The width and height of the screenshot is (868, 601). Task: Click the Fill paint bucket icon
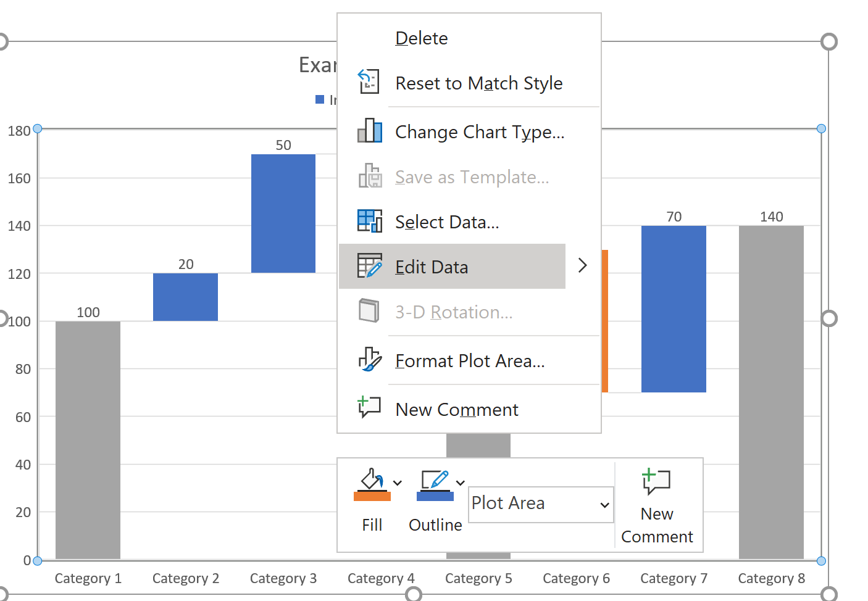[x=372, y=480]
